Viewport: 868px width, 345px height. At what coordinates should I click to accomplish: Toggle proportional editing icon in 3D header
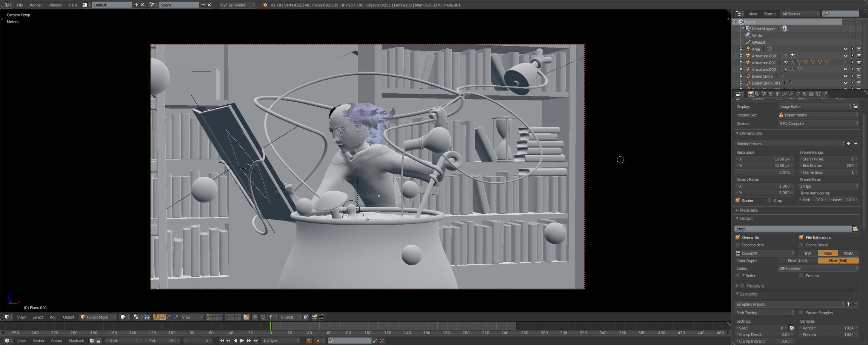pos(255,317)
